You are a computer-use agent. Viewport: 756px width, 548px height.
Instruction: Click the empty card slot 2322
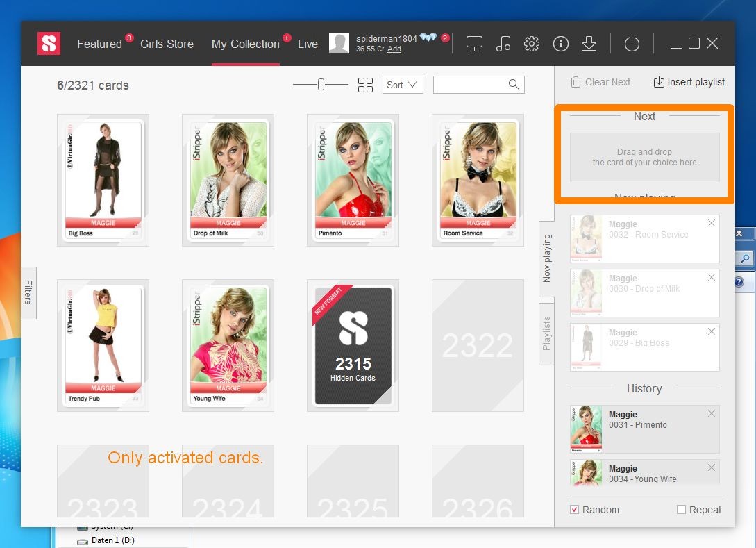(x=478, y=345)
